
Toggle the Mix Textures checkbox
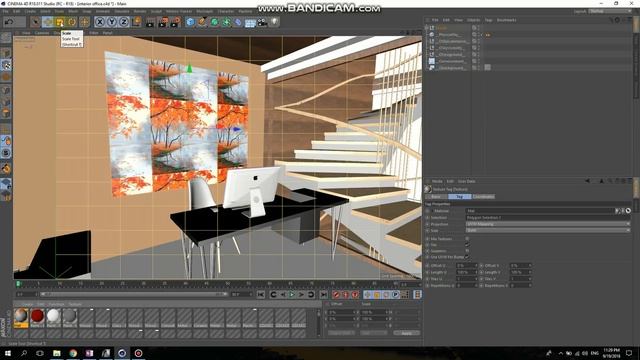point(467,239)
